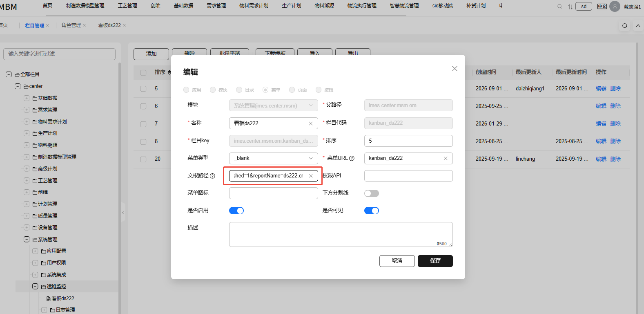The height and width of the screenshot is (314, 644).
Task: Open the 菜单类型 dropdown showing _blank
Action: click(x=273, y=158)
